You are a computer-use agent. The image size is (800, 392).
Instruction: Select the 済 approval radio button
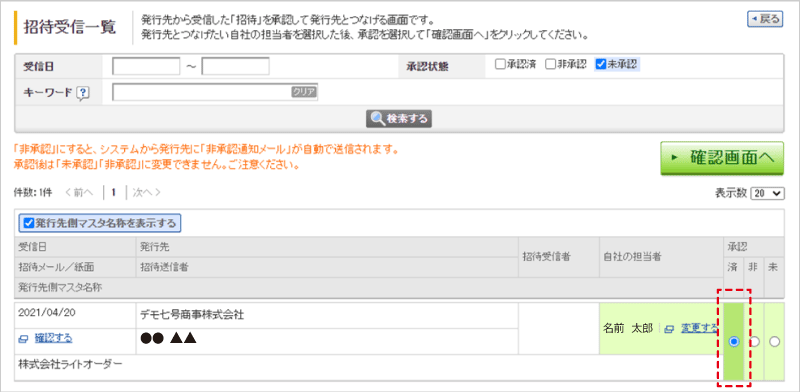(x=734, y=341)
